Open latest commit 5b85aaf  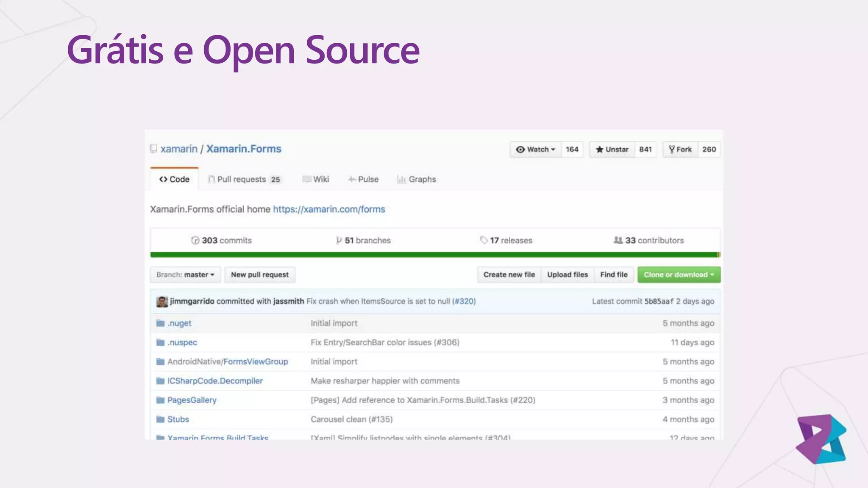pyautogui.click(x=659, y=301)
